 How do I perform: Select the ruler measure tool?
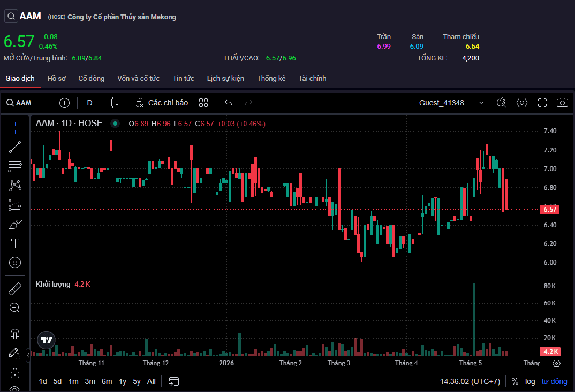(15, 289)
